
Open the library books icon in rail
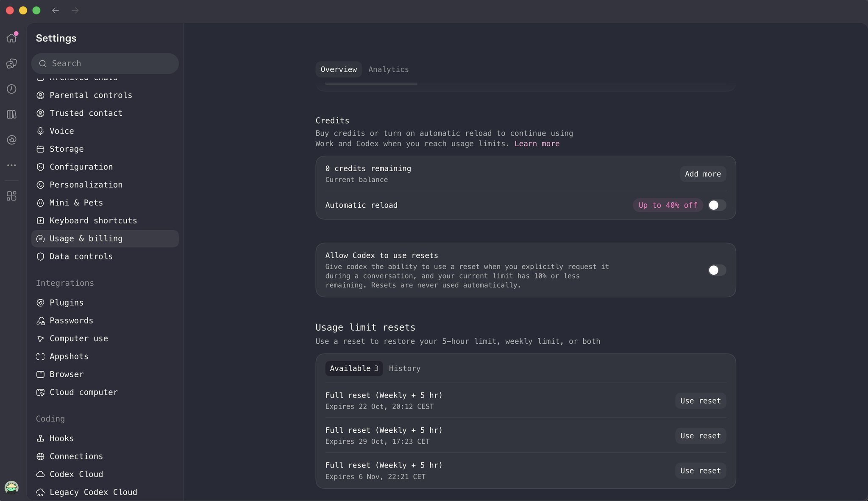tap(11, 114)
